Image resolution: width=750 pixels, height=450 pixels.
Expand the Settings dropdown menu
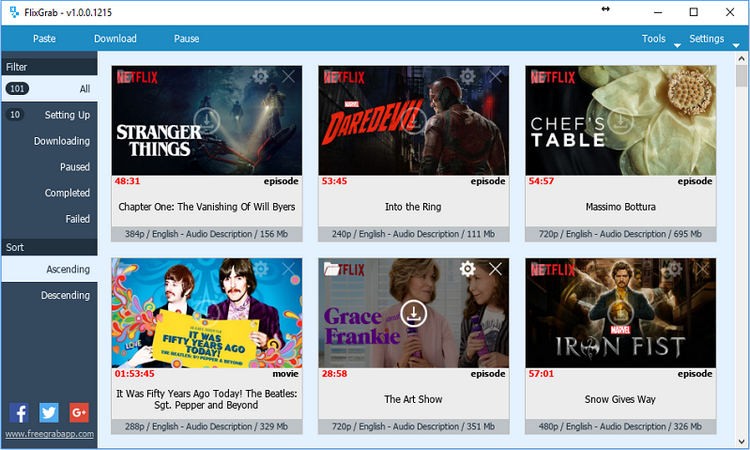[712, 39]
